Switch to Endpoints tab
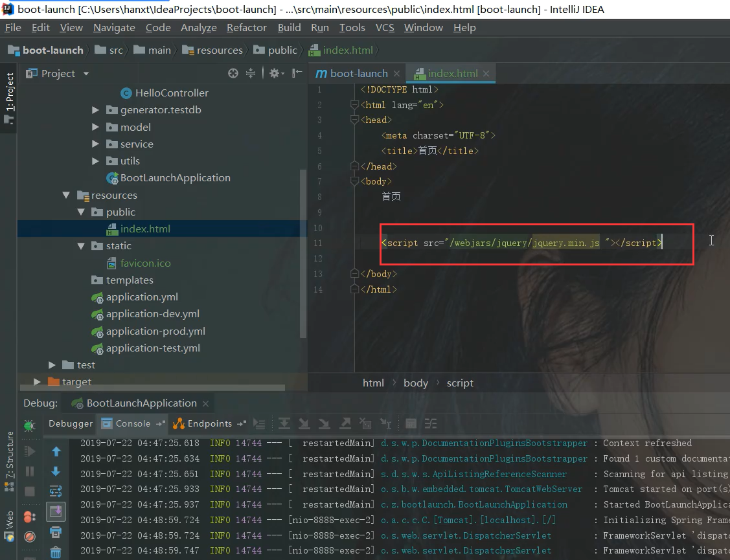Image resolution: width=730 pixels, height=560 pixels. pyautogui.click(x=209, y=423)
